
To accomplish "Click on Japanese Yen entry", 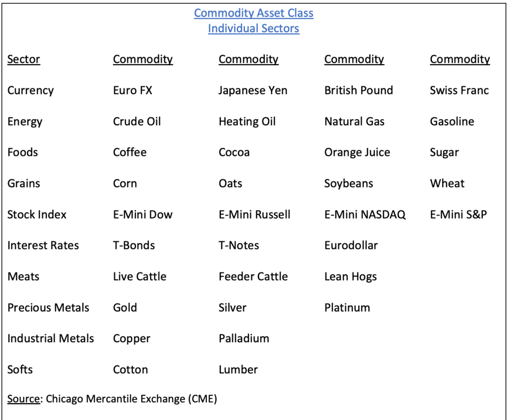I will click(x=253, y=91).
